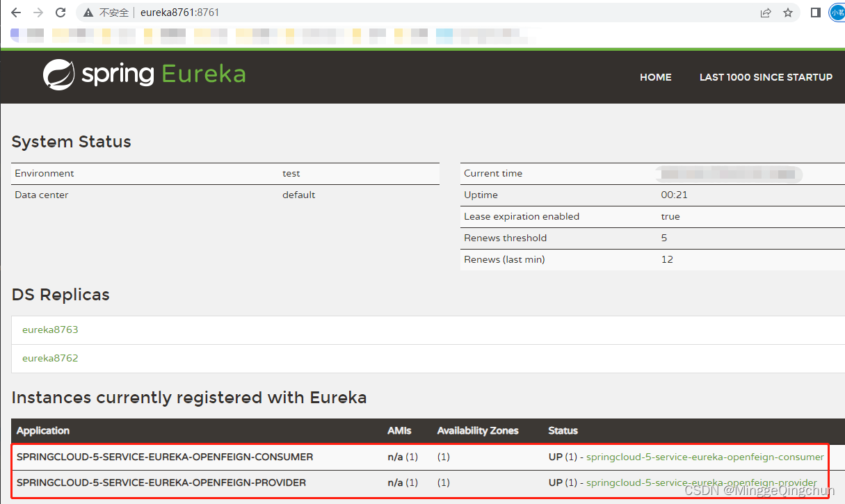Viewport: 845px width, 504px height.
Task: Click the Lease expiration enabled label
Action: (522, 216)
